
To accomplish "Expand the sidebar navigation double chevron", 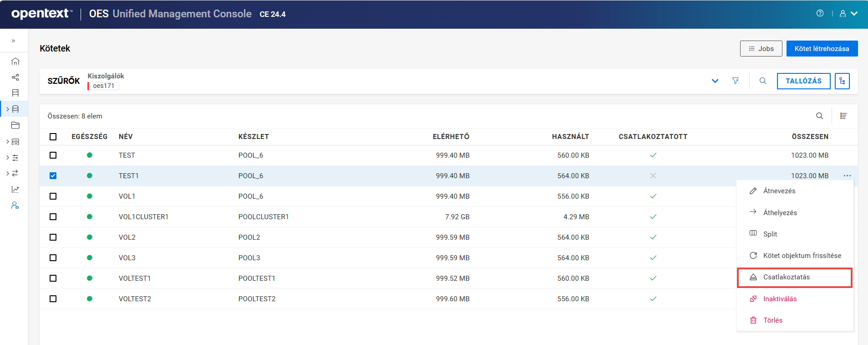I will (x=14, y=41).
